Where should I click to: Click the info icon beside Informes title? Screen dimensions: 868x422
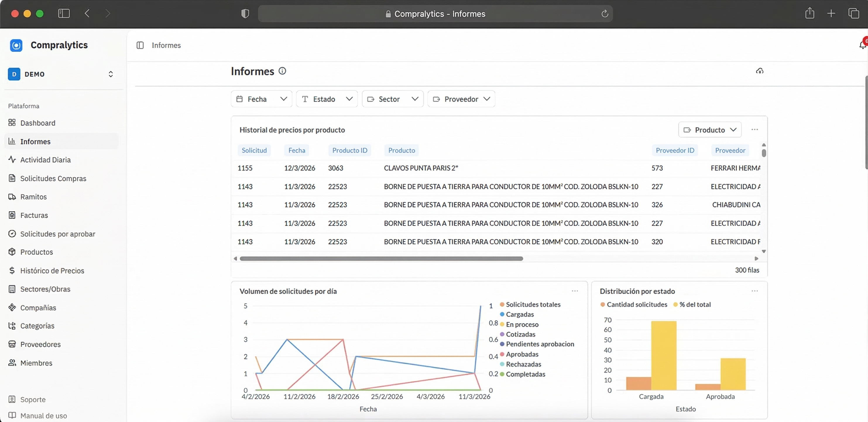point(282,71)
